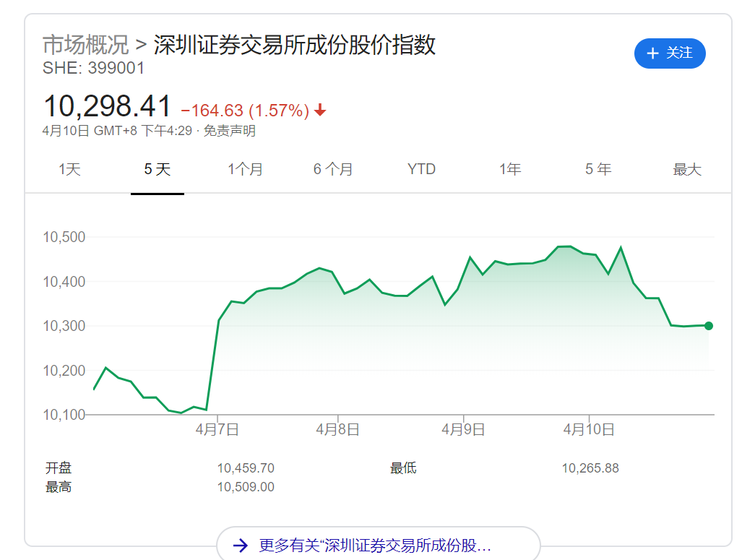Click the green endpoint dot on chart
The height and width of the screenshot is (560, 755).
[x=708, y=326]
